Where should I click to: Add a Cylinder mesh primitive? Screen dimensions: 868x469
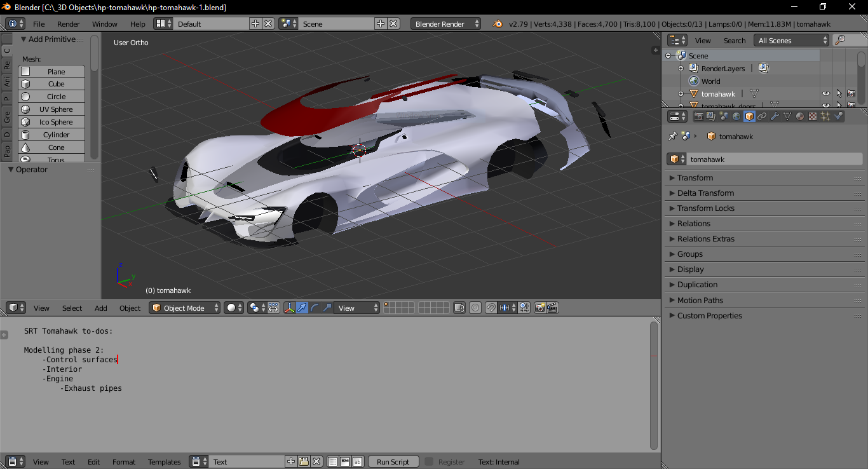click(x=51, y=135)
